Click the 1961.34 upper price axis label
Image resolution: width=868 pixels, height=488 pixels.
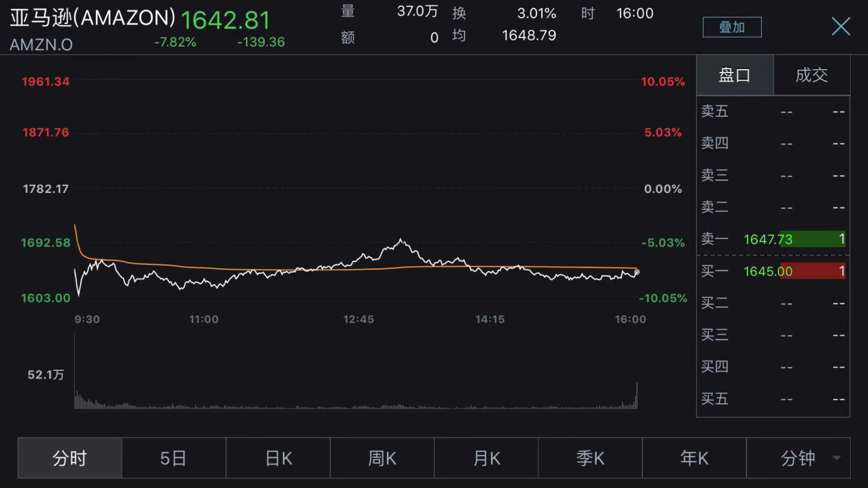pos(46,81)
